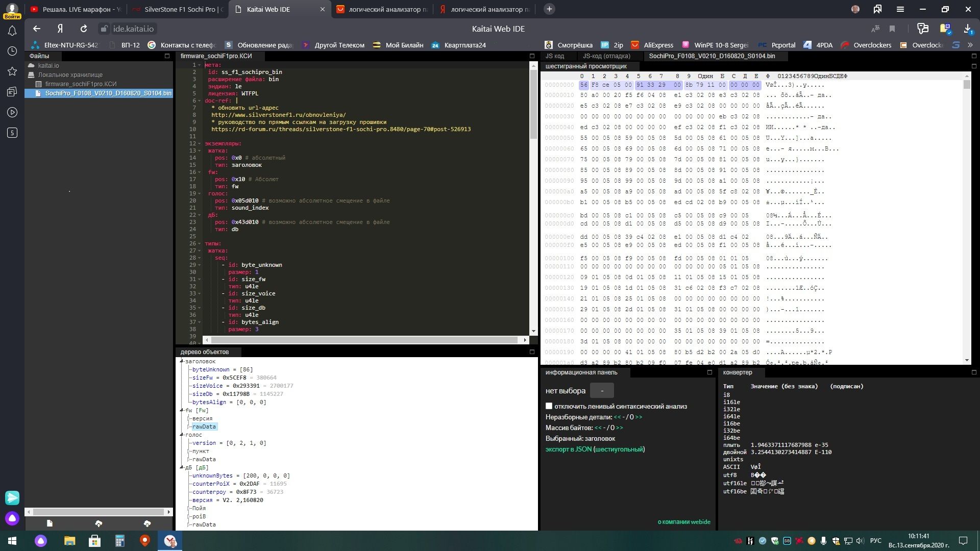Click the export to JSON link
The image size is (980, 551).
[x=568, y=449]
